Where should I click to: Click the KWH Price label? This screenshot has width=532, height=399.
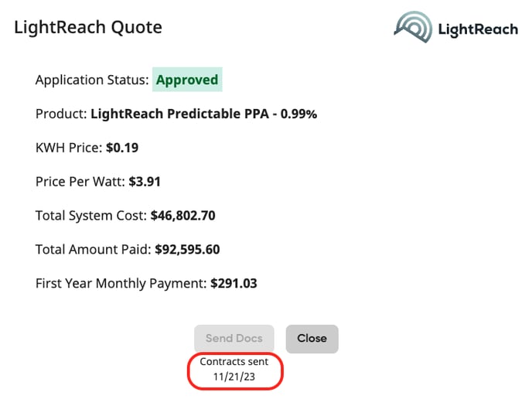click(69, 148)
